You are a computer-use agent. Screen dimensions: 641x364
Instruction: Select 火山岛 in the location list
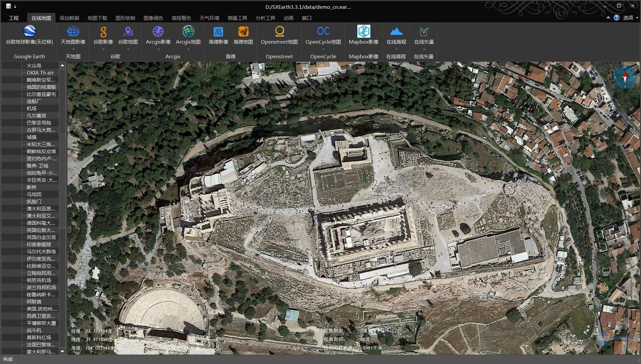[x=34, y=65]
